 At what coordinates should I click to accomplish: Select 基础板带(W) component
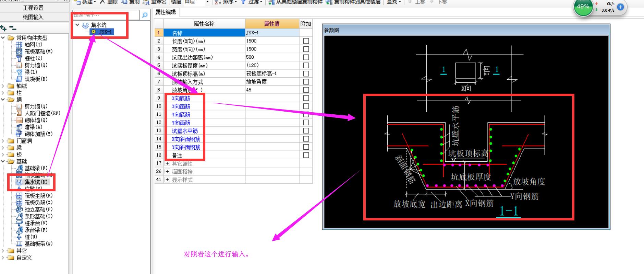(x=38, y=244)
